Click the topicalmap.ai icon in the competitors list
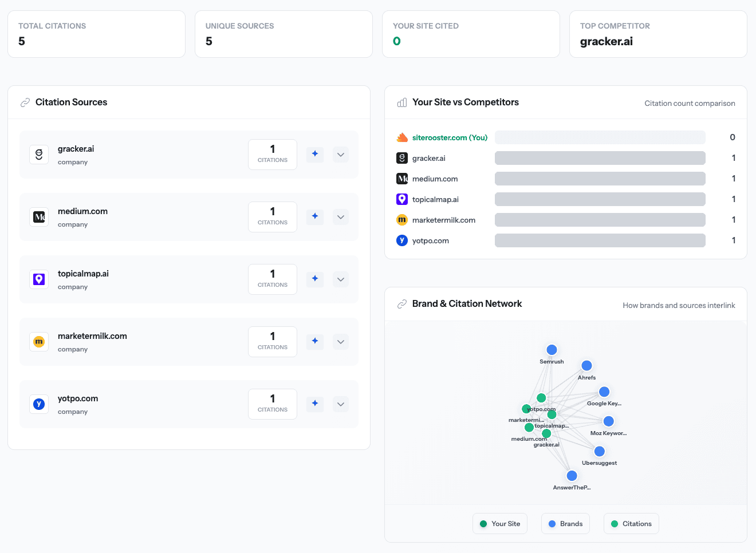756x553 pixels. (x=402, y=199)
